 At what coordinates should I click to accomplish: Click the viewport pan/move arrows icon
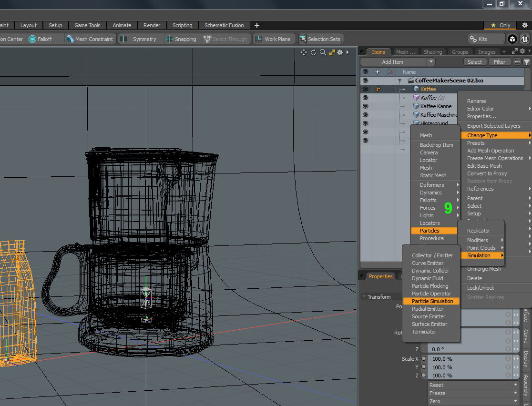[x=304, y=52]
